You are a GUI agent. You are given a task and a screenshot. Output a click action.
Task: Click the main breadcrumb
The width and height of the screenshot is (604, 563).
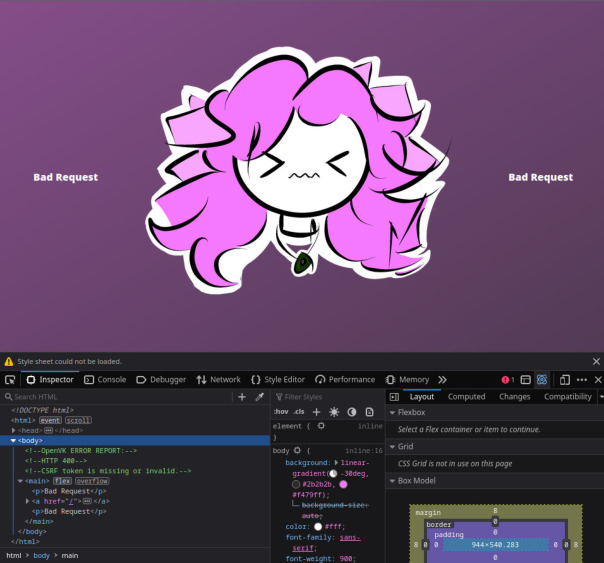tap(70, 555)
